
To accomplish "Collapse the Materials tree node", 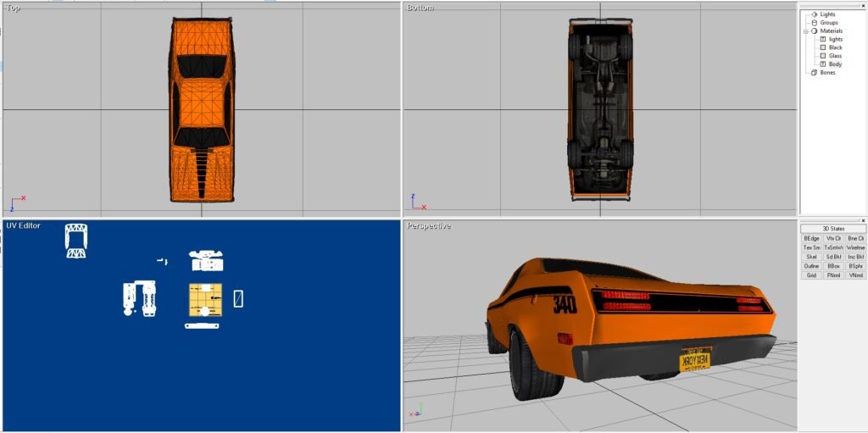I will click(x=806, y=31).
